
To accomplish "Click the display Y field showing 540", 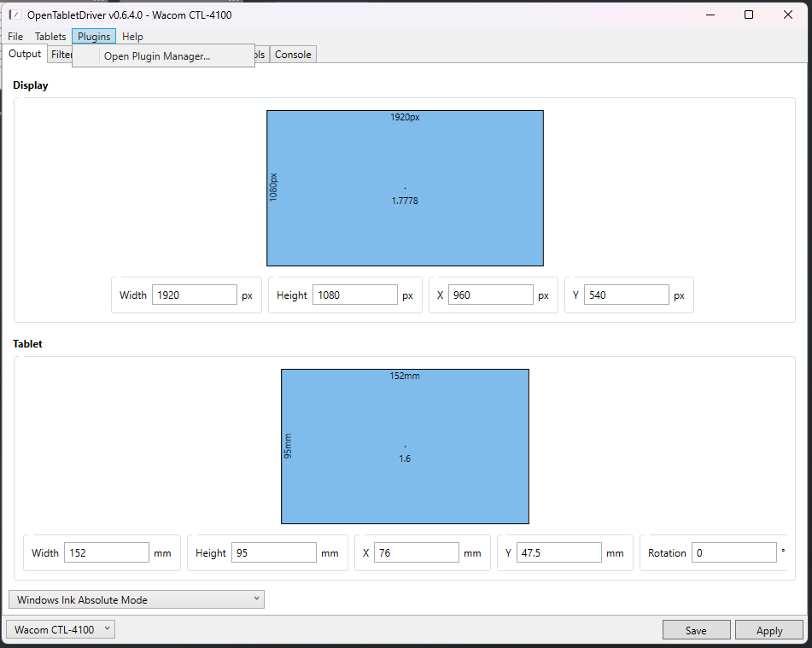I will click(627, 294).
